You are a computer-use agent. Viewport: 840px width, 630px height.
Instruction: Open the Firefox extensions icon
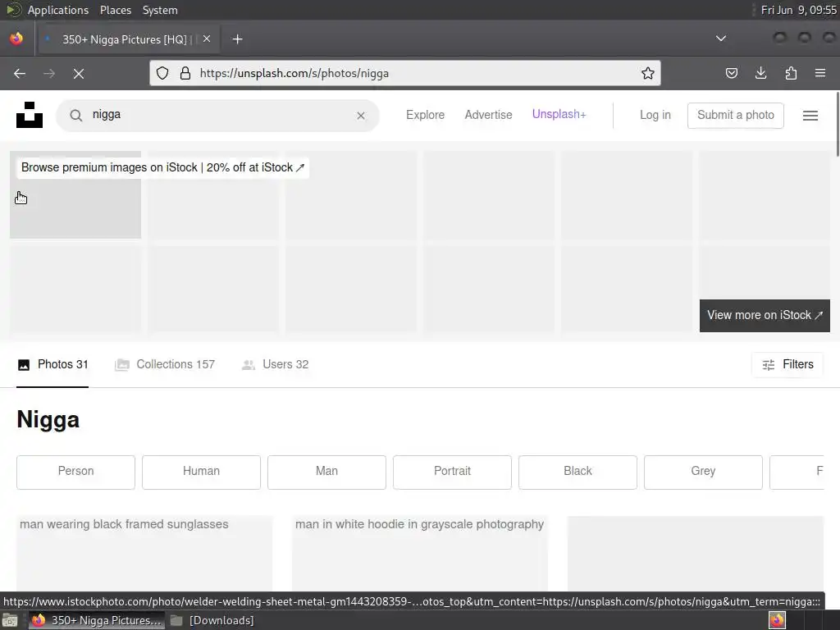tap(791, 73)
